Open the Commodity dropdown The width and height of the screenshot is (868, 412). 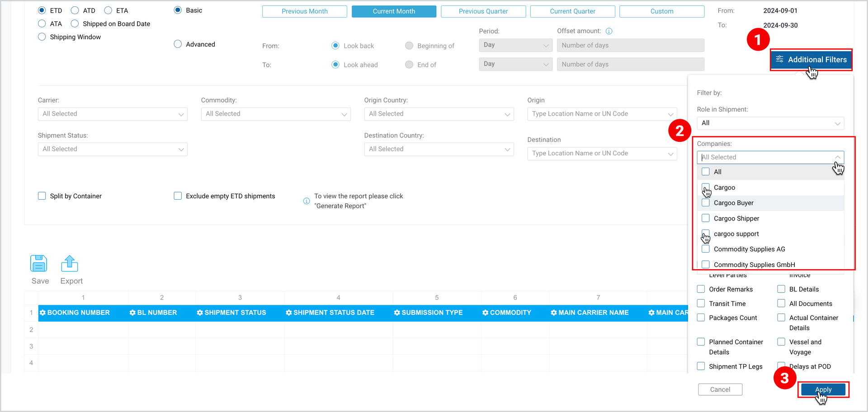coord(276,114)
